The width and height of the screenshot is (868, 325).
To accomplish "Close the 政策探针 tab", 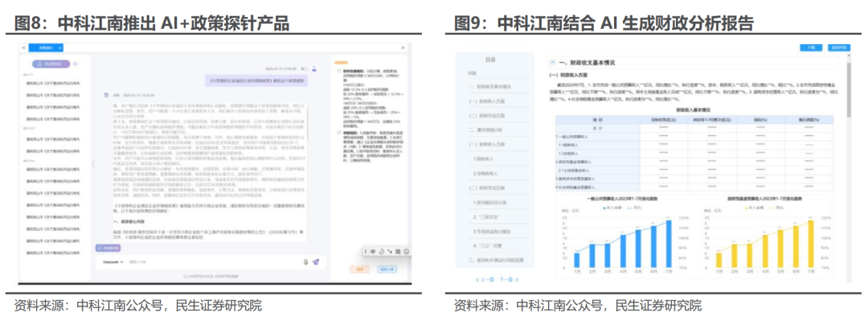I will pyautogui.click(x=59, y=47).
